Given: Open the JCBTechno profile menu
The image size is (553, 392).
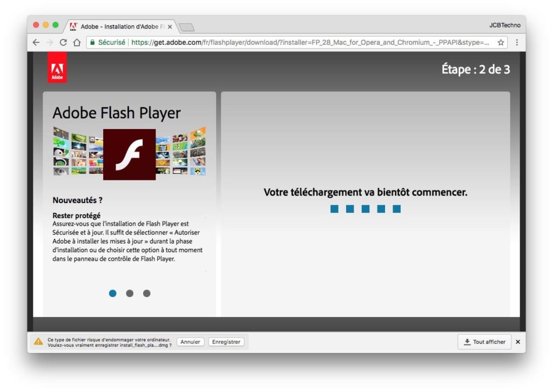Looking at the screenshot, I should 504,25.
